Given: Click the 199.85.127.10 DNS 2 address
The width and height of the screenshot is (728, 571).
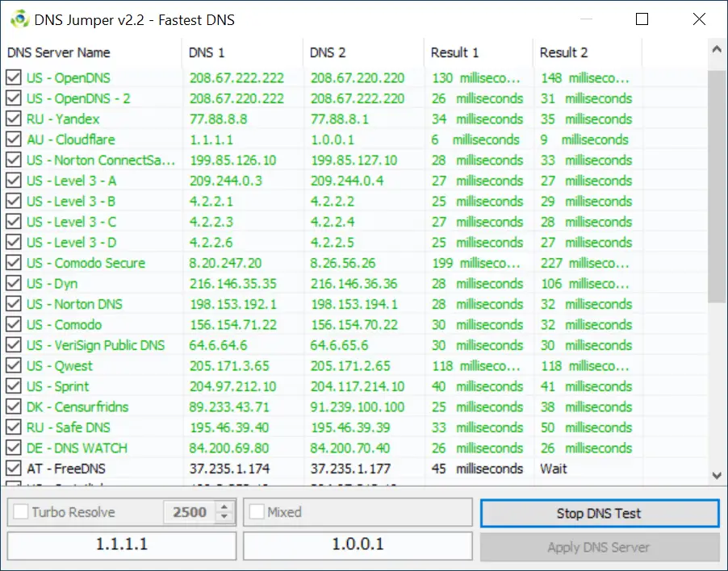Looking at the screenshot, I should (354, 160).
